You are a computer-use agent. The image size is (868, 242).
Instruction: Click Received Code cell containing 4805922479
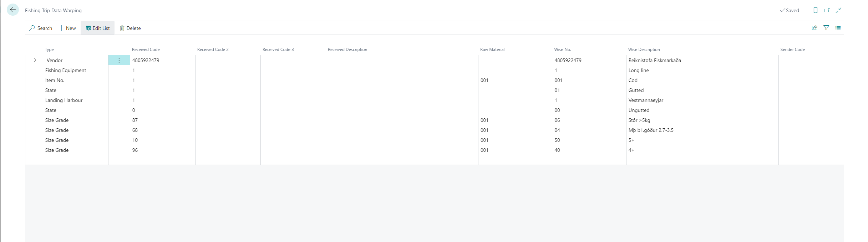coord(146,60)
